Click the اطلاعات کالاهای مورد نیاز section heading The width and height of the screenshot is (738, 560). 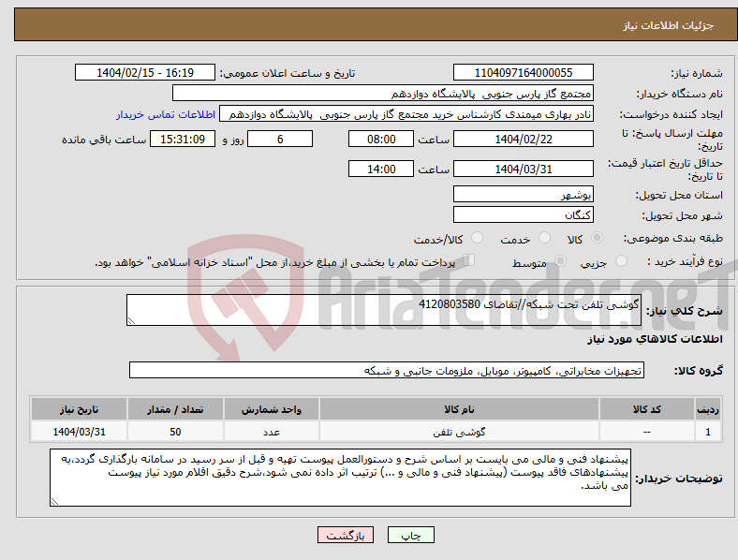pyautogui.click(x=655, y=339)
